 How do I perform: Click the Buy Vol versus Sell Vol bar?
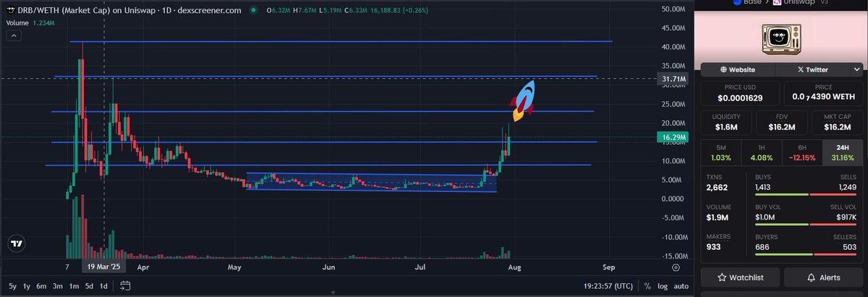coord(806,225)
